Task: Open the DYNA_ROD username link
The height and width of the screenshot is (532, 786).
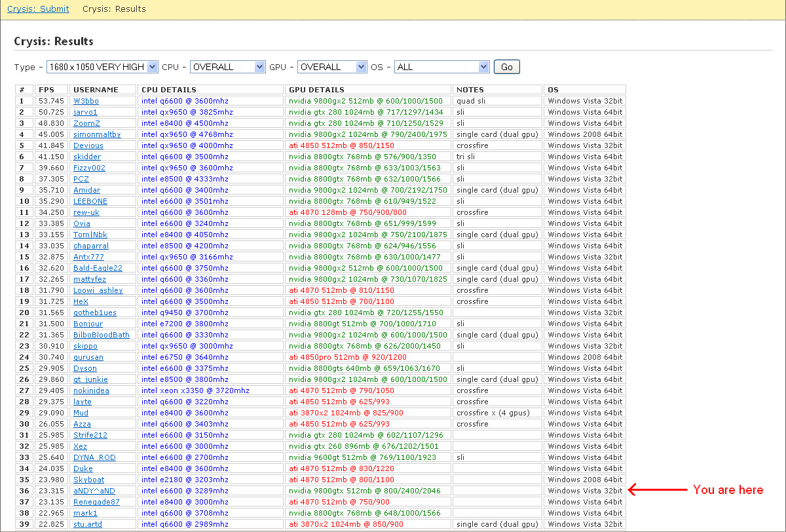Action: (x=94, y=457)
